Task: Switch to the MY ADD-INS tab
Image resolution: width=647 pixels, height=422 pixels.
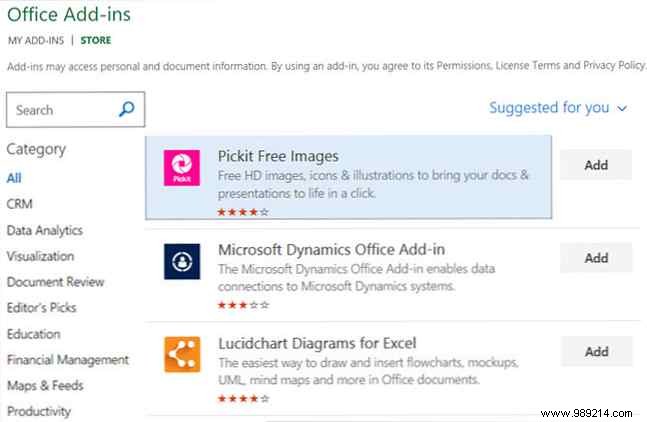Action: [36, 40]
